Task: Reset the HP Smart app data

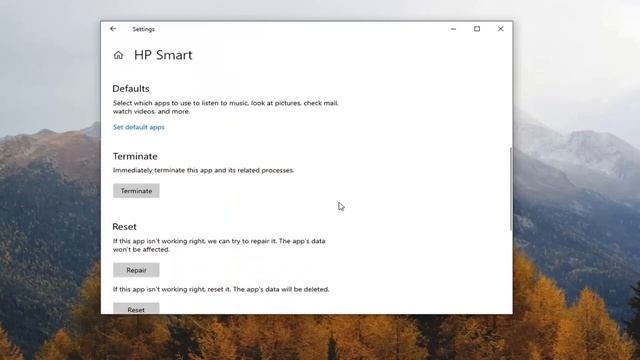Action: point(136,309)
